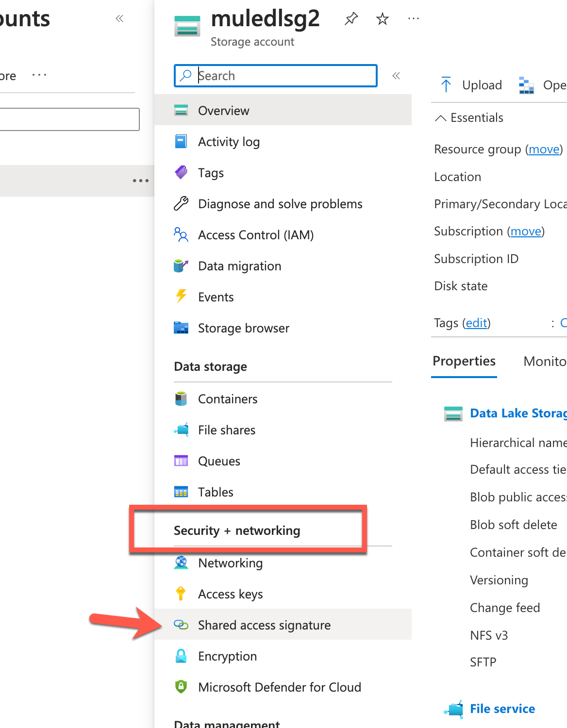The width and height of the screenshot is (567, 728).
Task: Select the Shared access signature icon
Action: tap(181, 625)
